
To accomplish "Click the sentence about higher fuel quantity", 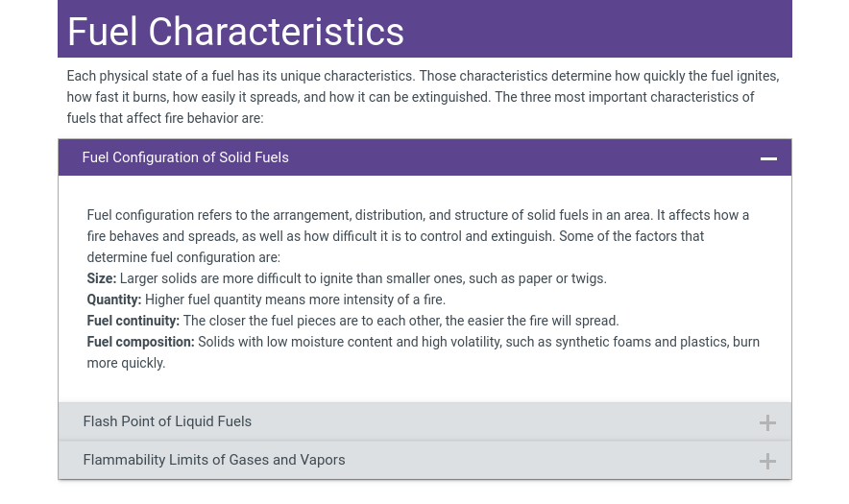I will (x=295, y=300).
